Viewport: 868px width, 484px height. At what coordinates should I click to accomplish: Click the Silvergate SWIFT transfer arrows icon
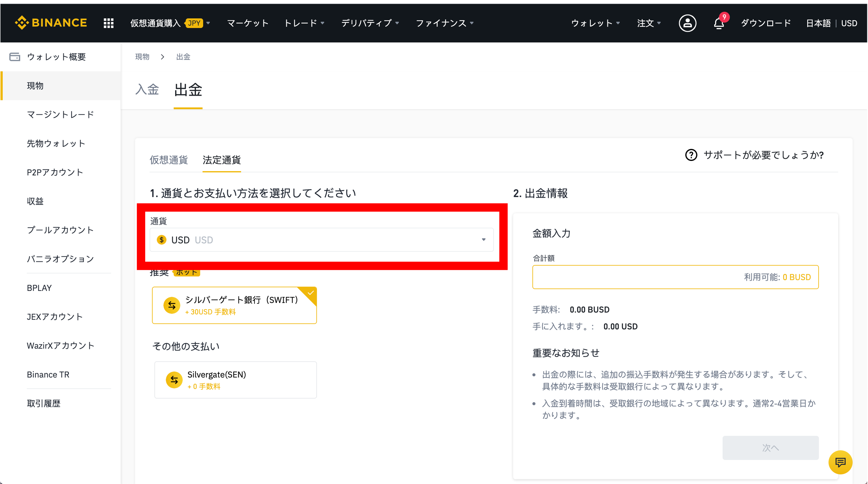pyautogui.click(x=172, y=305)
